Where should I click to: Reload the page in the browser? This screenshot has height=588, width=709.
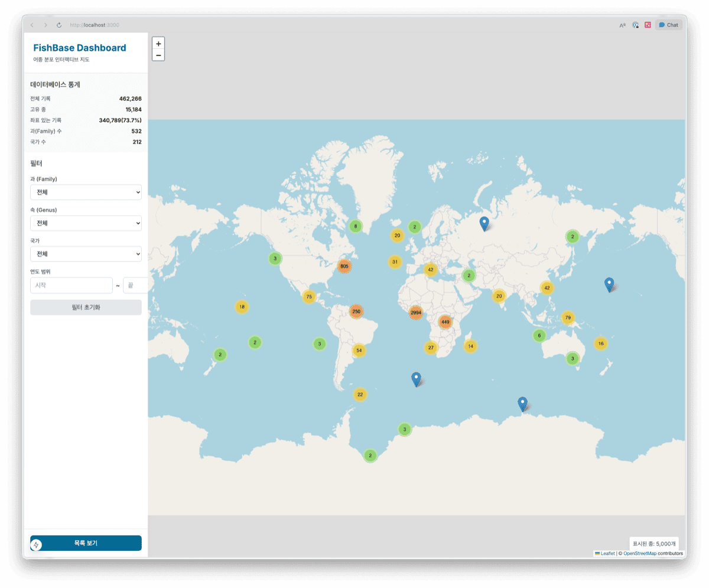click(x=59, y=25)
